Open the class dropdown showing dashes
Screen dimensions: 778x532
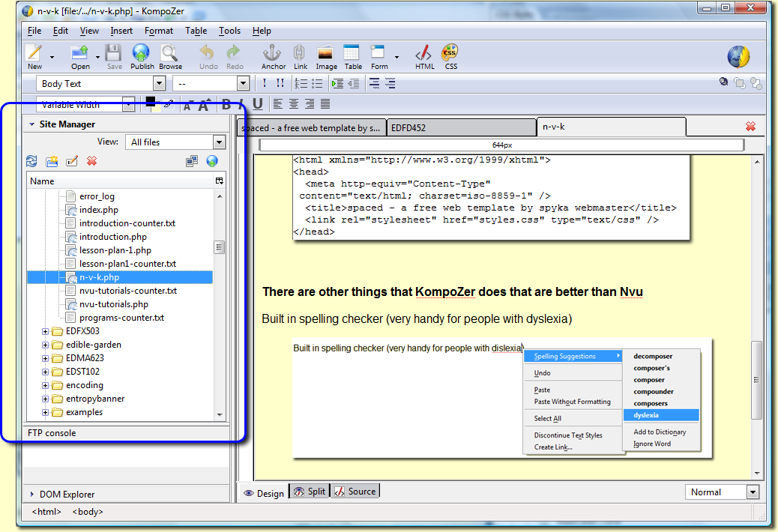pyautogui.click(x=243, y=83)
